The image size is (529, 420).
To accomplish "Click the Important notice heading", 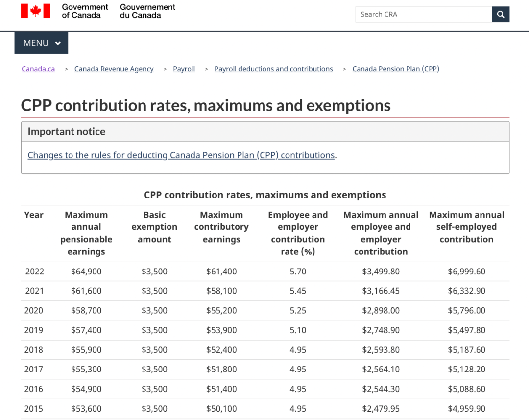I will (67, 132).
